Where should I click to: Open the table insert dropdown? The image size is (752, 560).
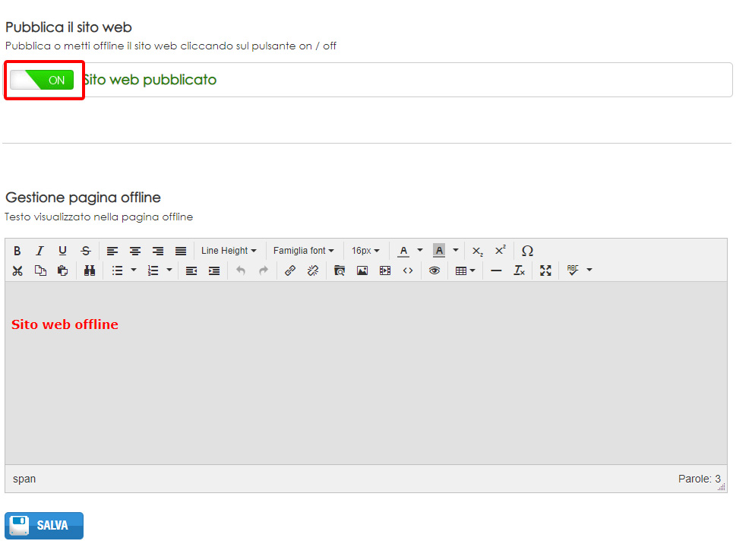click(465, 271)
